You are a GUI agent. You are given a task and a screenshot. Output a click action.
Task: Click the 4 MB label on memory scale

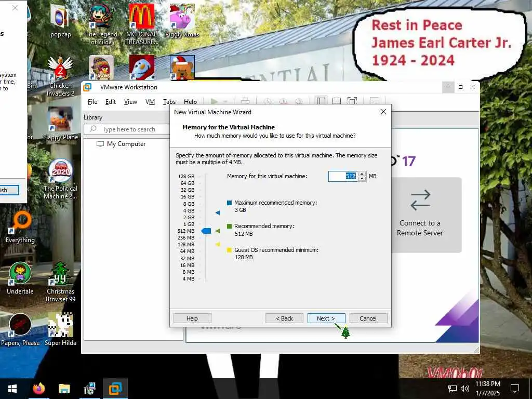coord(189,278)
